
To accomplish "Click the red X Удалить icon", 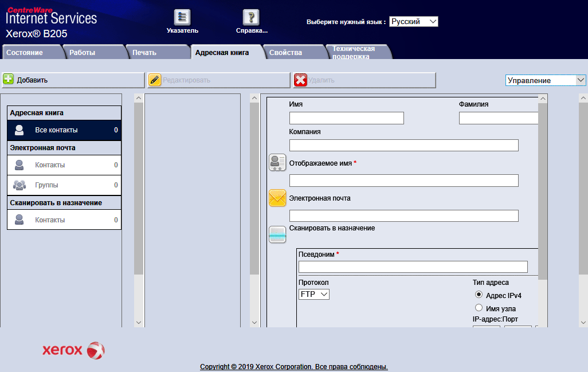I will pyautogui.click(x=300, y=80).
